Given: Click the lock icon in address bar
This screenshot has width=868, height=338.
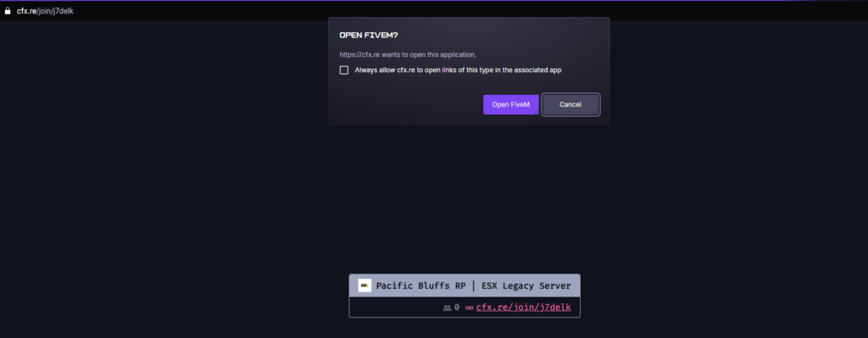Looking at the screenshot, I should click(x=7, y=11).
